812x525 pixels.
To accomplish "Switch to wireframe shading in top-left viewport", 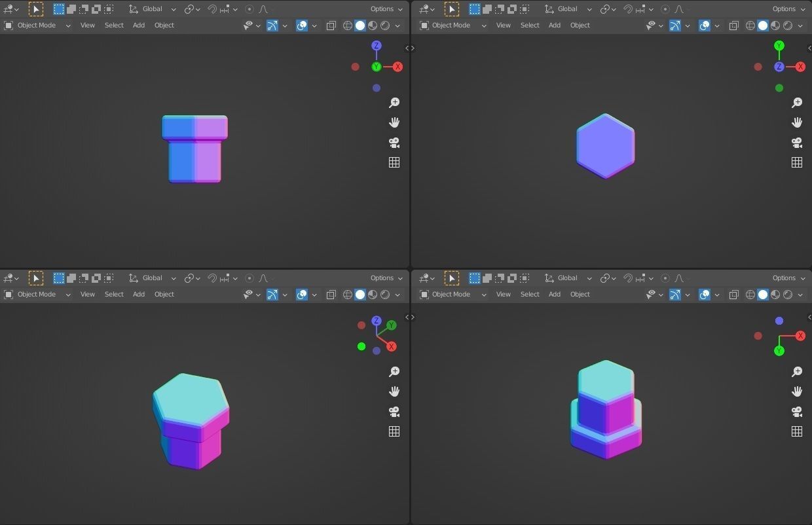I will [x=348, y=26].
